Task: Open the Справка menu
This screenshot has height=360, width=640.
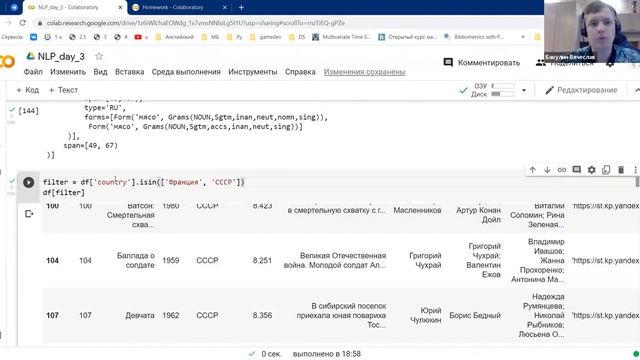Action: 300,72
